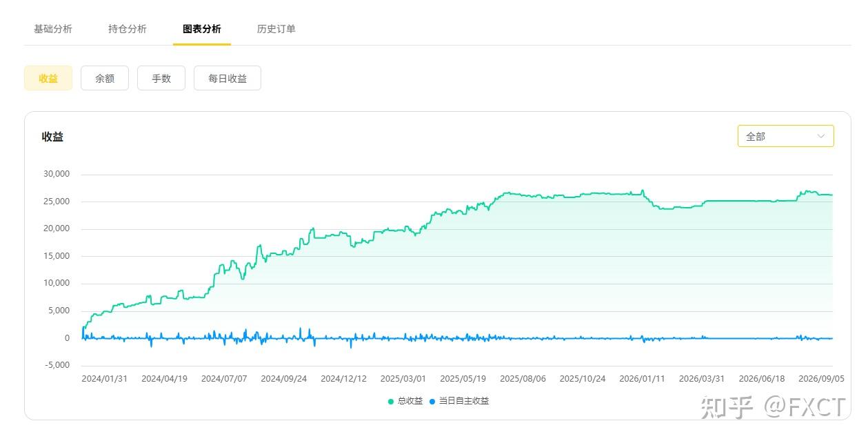Click the 2024/04/19 date label

coord(164,379)
